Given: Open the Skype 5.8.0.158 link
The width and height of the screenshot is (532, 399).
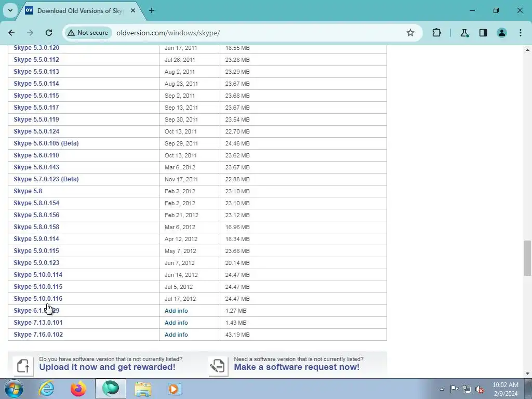Looking at the screenshot, I should click(36, 227).
